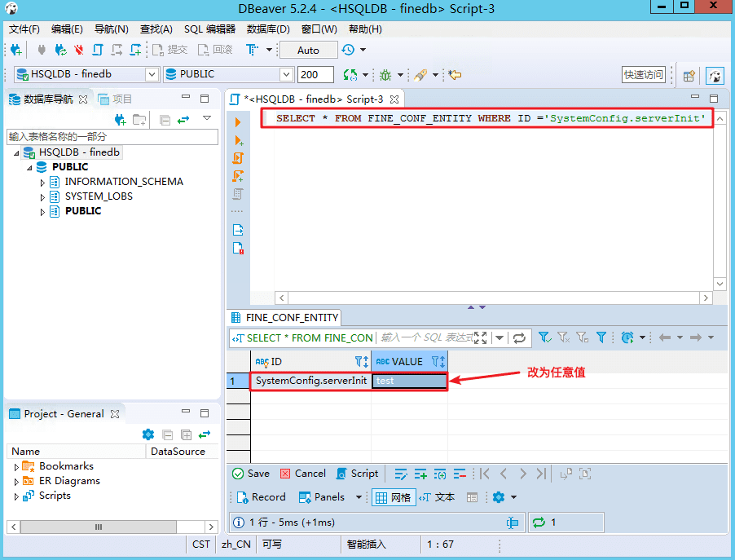The height and width of the screenshot is (560, 735).
Task: Click delete row icon in results toolbar
Action: [x=460, y=474]
